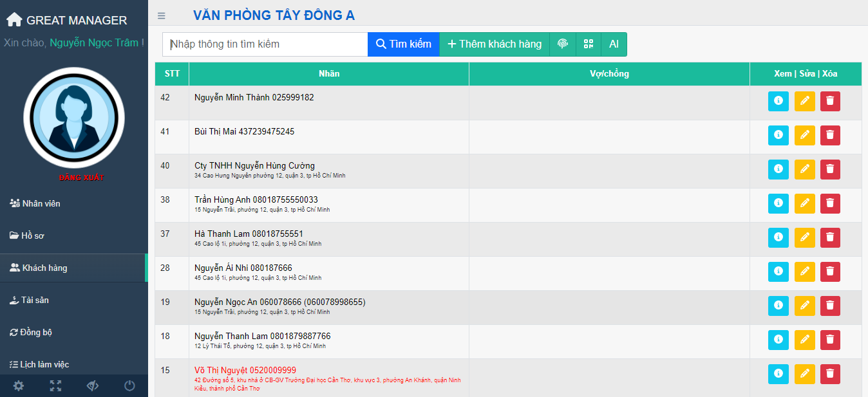The image size is (868, 397).
Task: Open the QR code scanner
Action: coord(588,44)
